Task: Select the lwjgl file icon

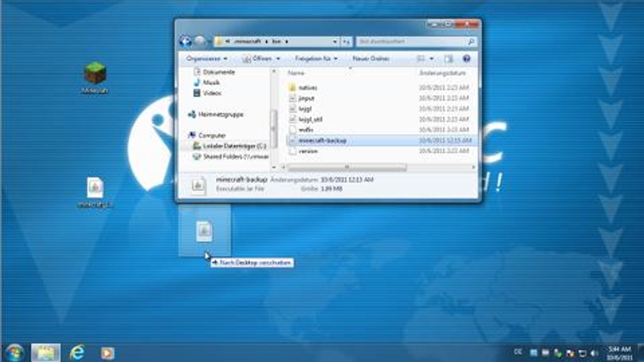Action: click(293, 109)
